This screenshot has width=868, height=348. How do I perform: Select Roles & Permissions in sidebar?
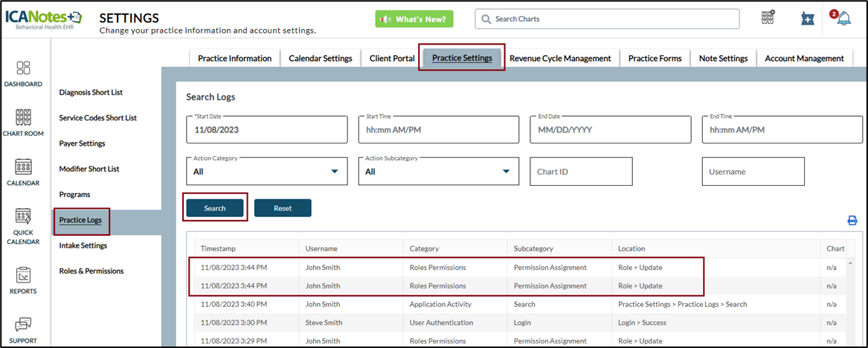pyautogui.click(x=91, y=271)
